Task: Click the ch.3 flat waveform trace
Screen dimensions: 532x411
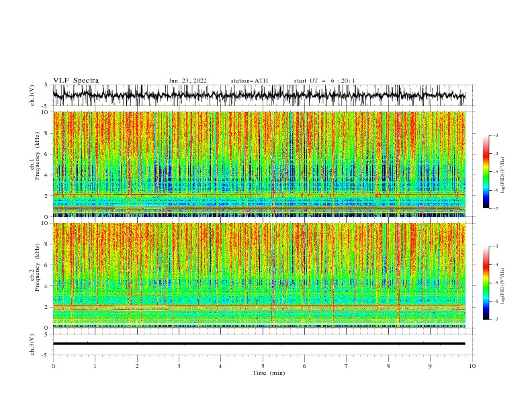Action: coord(259,344)
